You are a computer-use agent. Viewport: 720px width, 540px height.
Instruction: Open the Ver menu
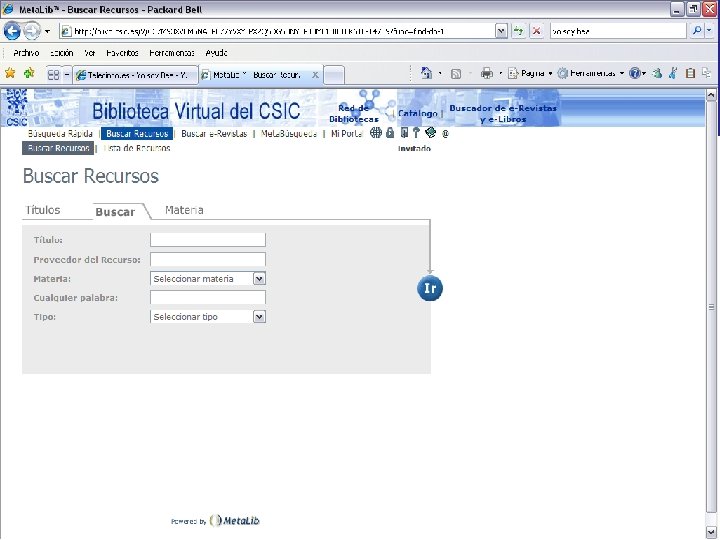90,53
